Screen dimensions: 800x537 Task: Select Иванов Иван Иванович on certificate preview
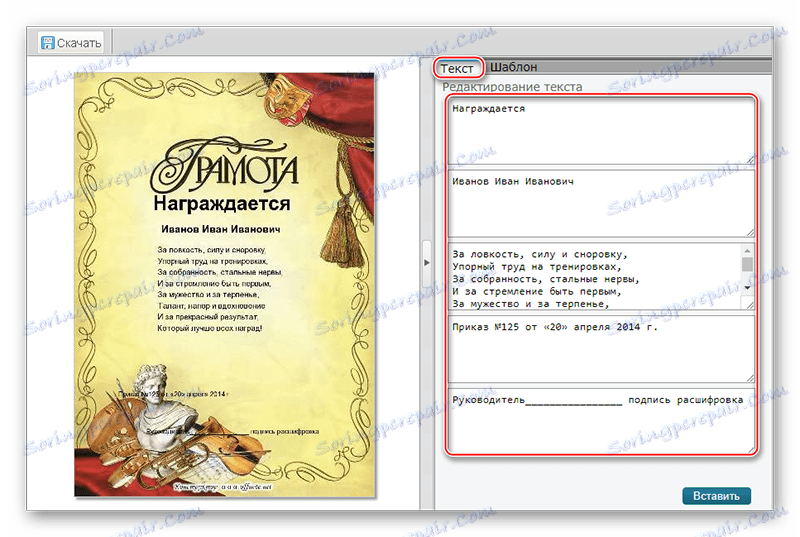click(x=221, y=229)
